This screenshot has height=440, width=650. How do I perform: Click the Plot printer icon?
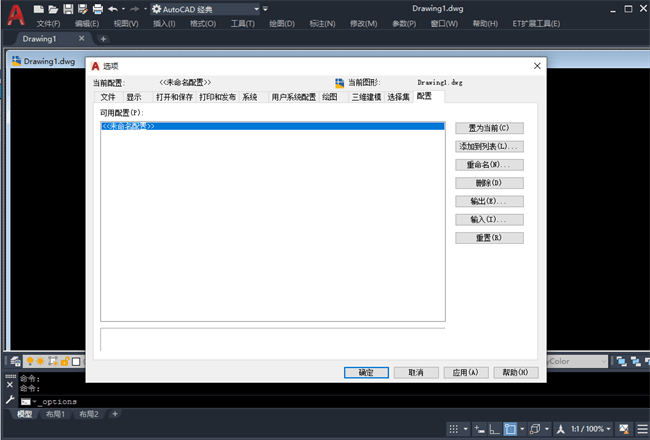(x=97, y=9)
